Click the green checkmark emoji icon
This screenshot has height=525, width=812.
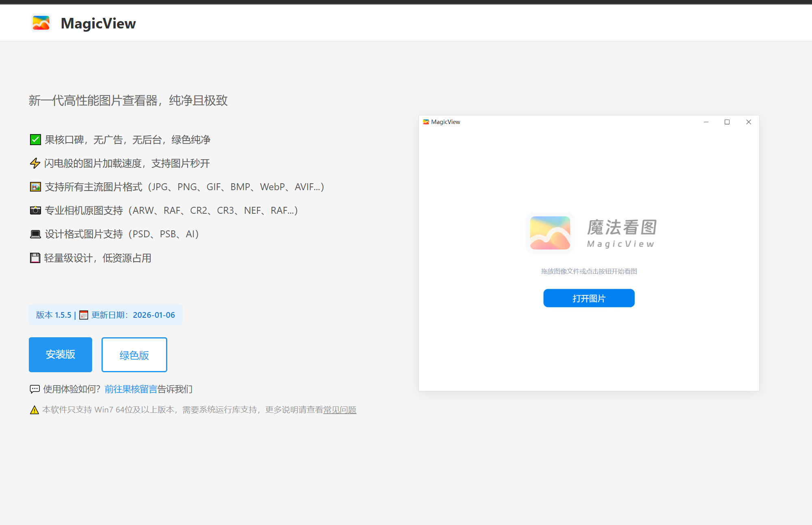tap(35, 140)
